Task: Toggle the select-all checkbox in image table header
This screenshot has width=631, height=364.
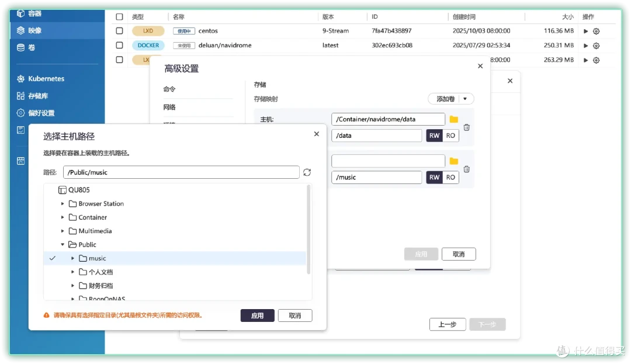Action: point(120,16)
